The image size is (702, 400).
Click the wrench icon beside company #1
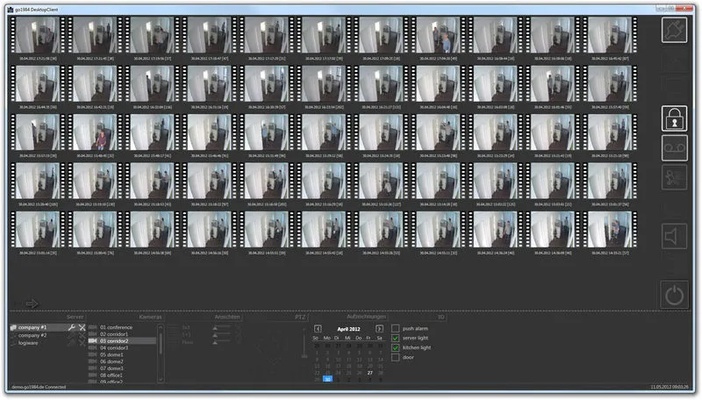pyautogui.click(x=71, y=328)
